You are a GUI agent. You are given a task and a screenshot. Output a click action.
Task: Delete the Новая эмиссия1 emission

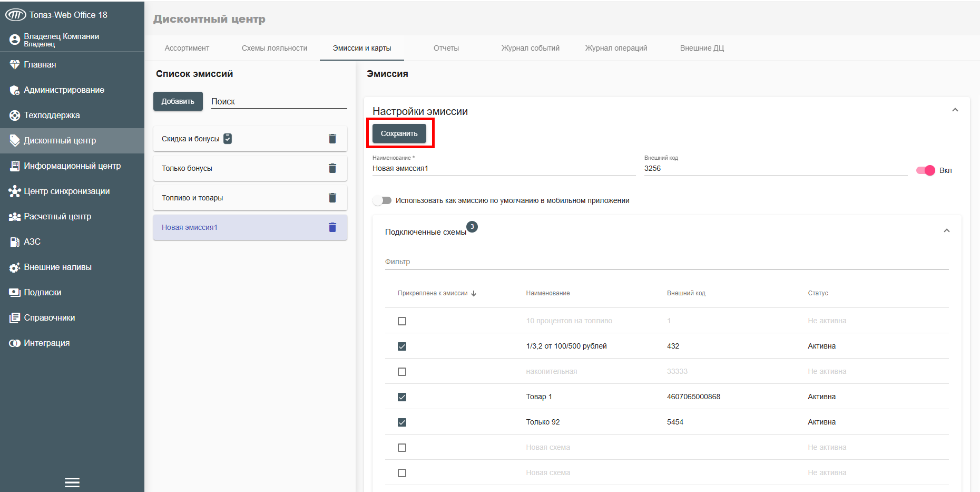coord(332,227)
